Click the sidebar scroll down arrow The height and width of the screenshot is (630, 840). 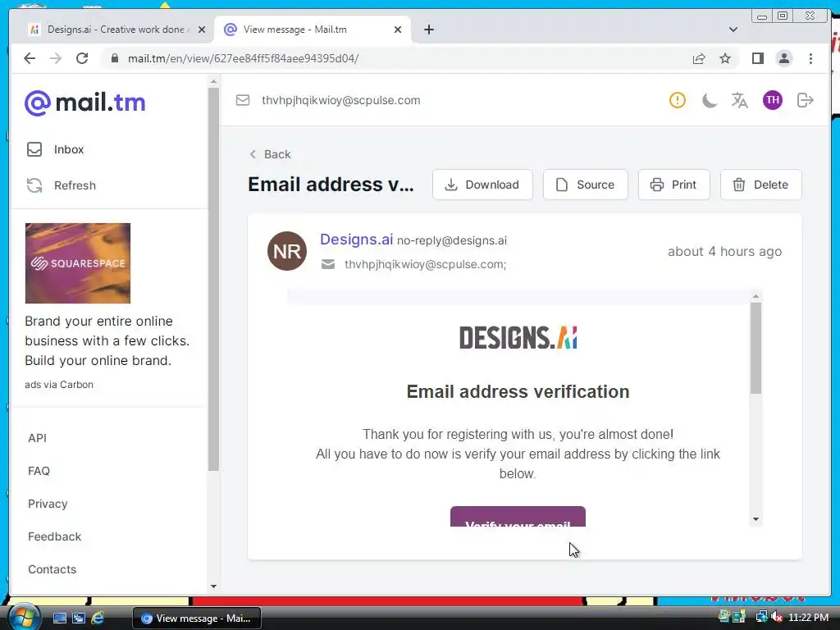(x=214, y=587)
